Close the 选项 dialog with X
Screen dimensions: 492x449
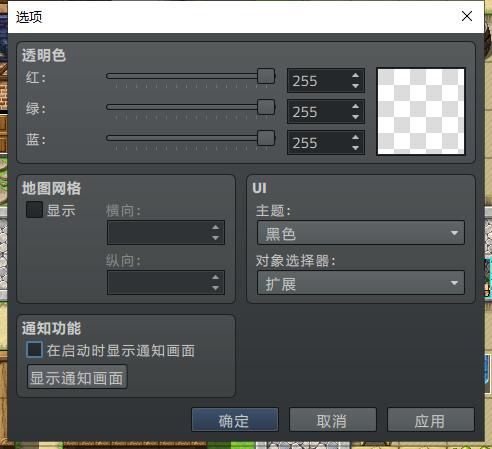click(467, 16)
